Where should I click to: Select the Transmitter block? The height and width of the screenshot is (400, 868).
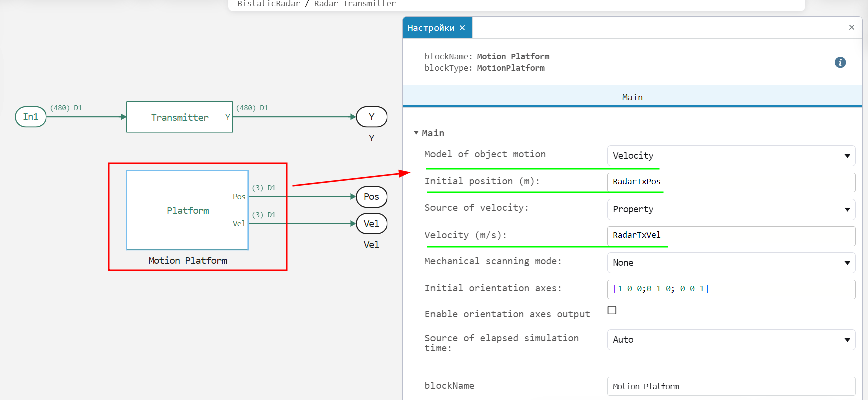tap(180, 117)
